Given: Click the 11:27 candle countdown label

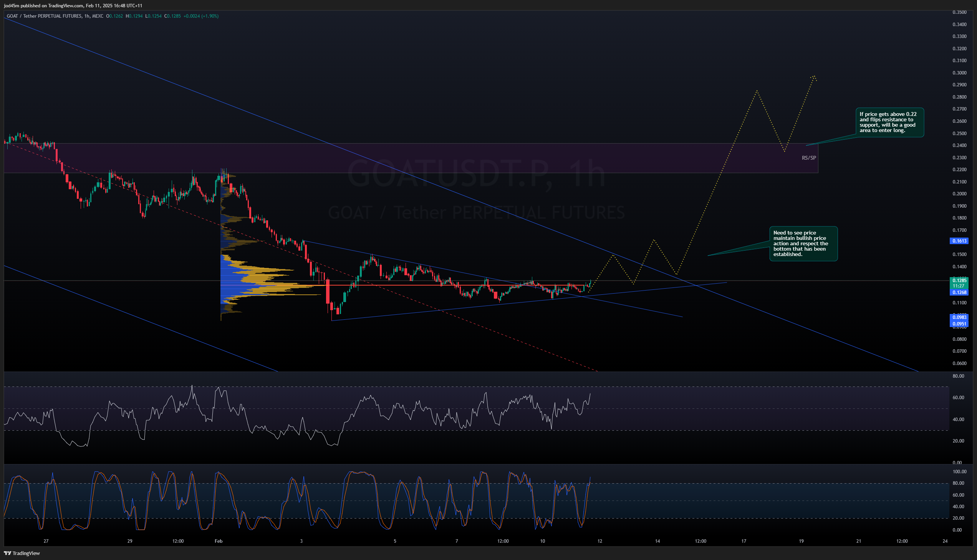Looking at the screenshot, I should [959, 286].
